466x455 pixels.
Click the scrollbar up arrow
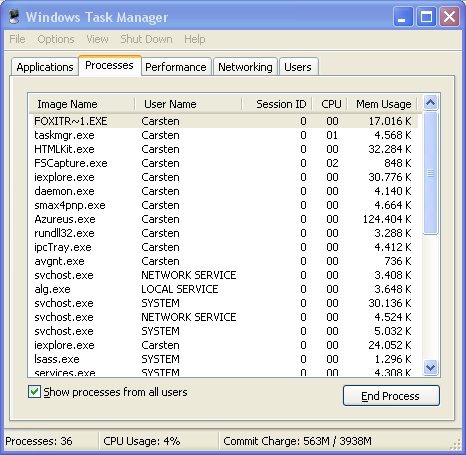[431, 103]
